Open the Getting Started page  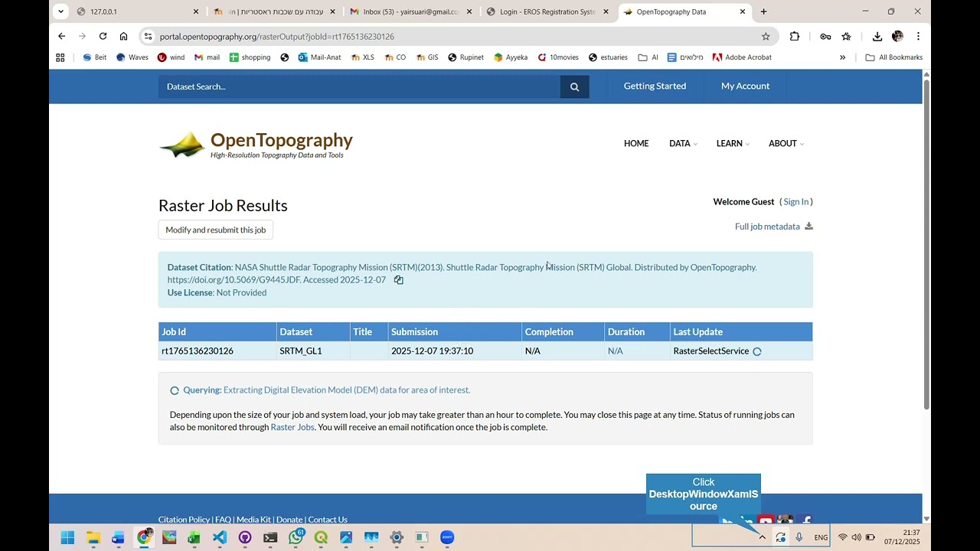pyautogui.click(x=655, y=86)
